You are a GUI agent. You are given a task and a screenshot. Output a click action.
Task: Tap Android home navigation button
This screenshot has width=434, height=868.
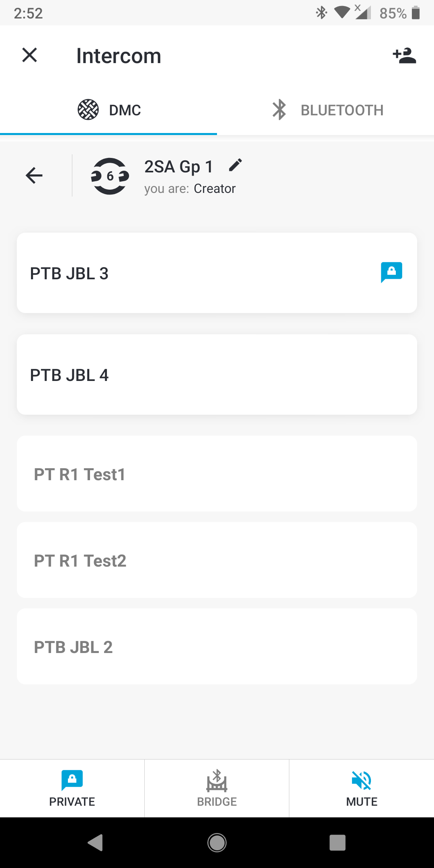pos(217,843)
